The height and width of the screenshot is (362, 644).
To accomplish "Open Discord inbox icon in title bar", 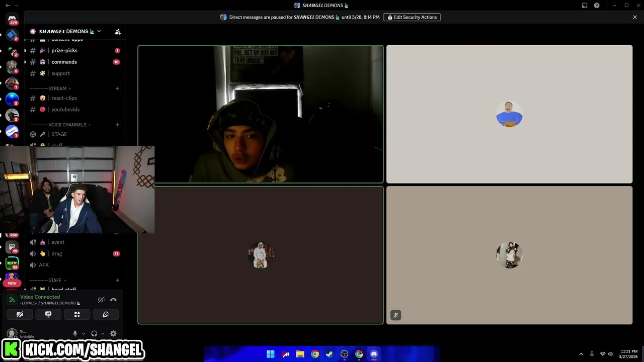I will coord(585,6).
